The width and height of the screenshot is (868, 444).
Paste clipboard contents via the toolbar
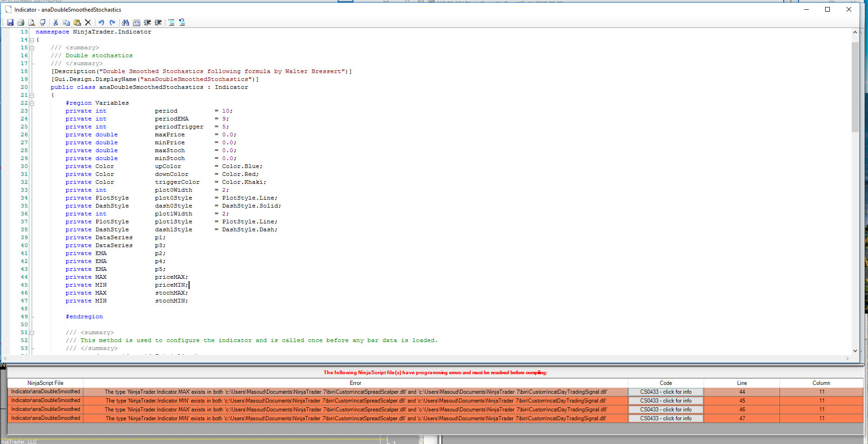tap(77, 22)
